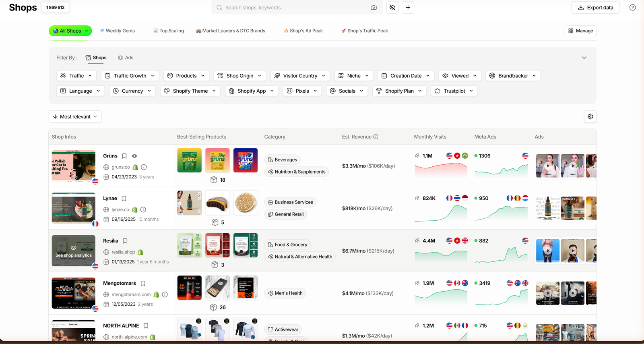Click the Est. Revenue info icon
Viewport: 644px width, 344px height.
click(x=376, y=137)
